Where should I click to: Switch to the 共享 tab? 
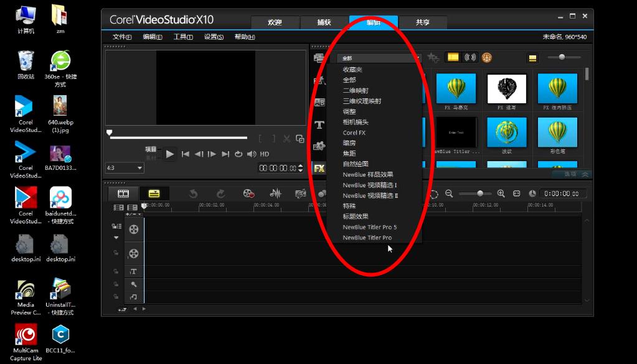423,22
